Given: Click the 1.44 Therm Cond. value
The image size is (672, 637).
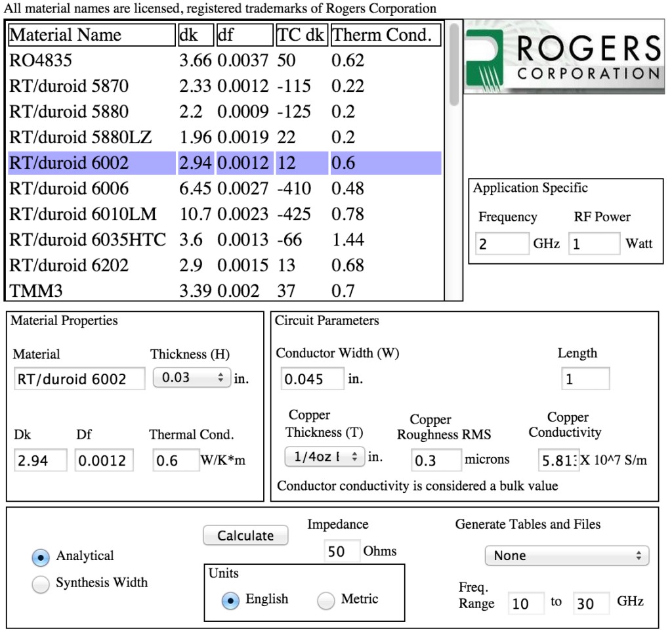Looking at the screenshot, I should (348, 240).
